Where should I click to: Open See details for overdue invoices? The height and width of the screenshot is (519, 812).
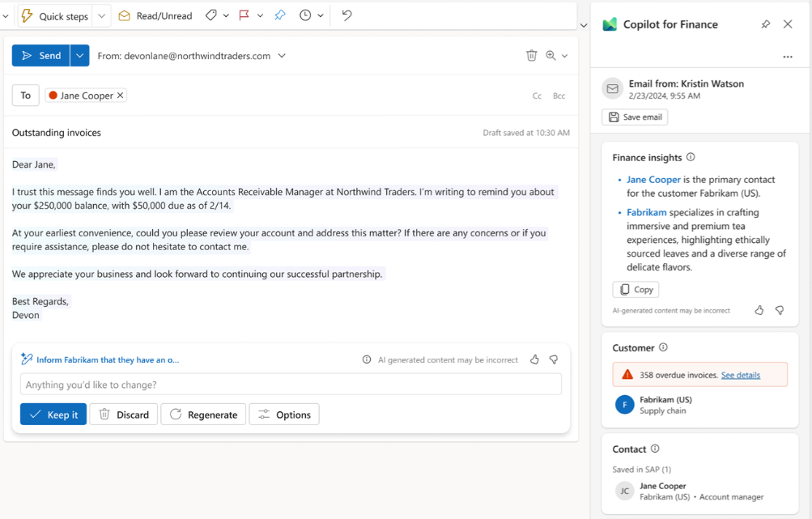(741, 375)
